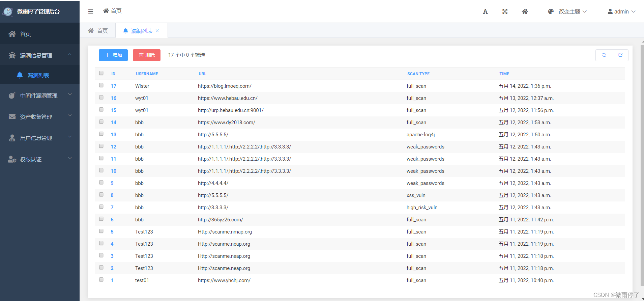
Task: Click the vertical page scrollbar
Action: tap(642, 165)
